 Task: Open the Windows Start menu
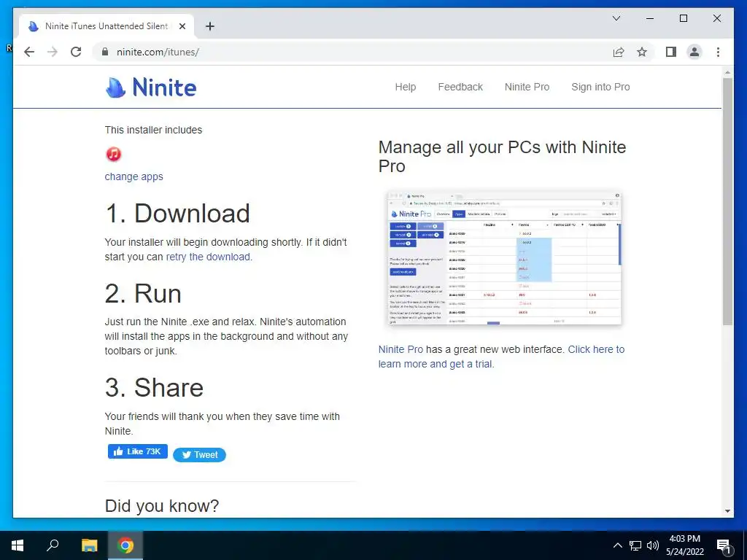(18, 545)
